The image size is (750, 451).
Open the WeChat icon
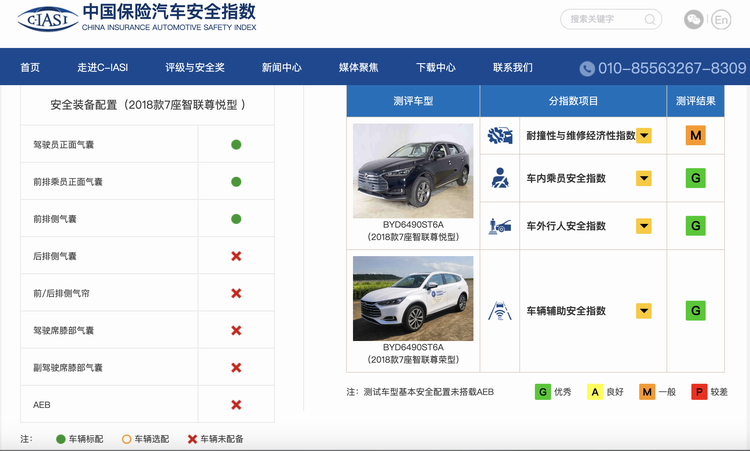click(x=693, y=20)
